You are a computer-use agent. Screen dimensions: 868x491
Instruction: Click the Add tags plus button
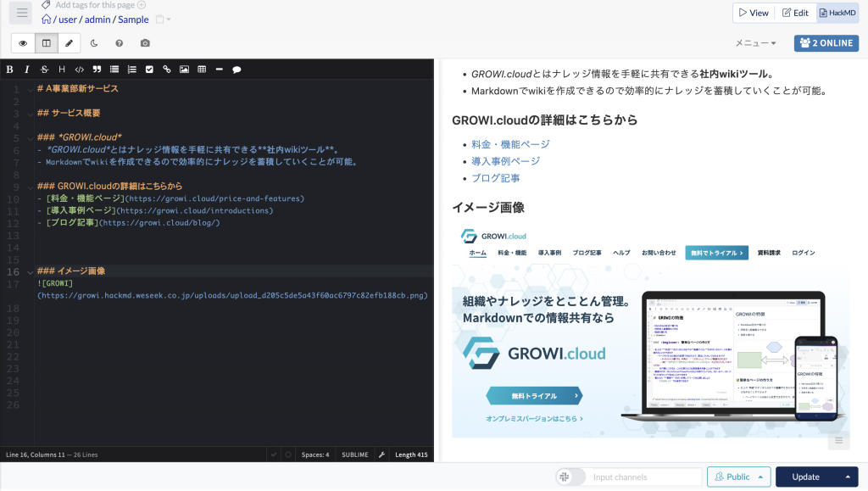pos(142,5)
